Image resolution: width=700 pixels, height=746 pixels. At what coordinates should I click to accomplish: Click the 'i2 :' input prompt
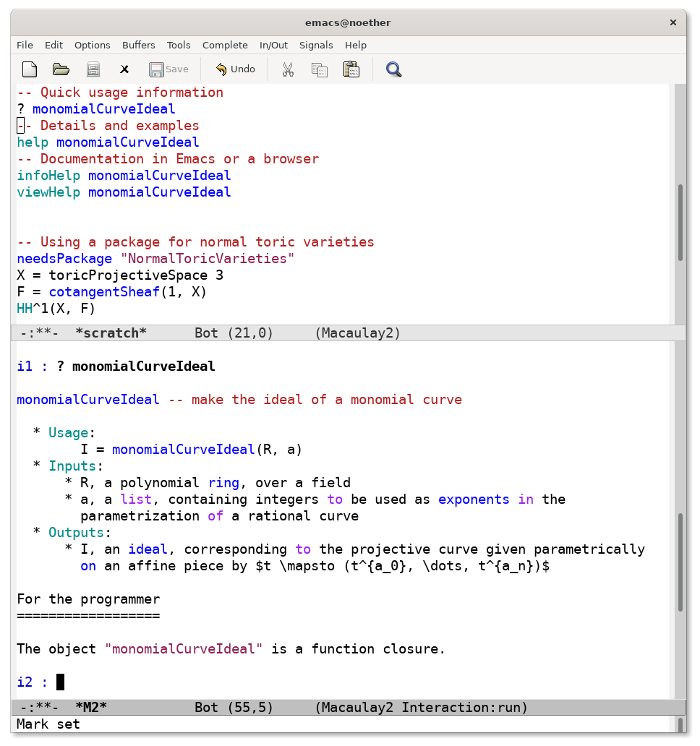(x=33, y=682)
